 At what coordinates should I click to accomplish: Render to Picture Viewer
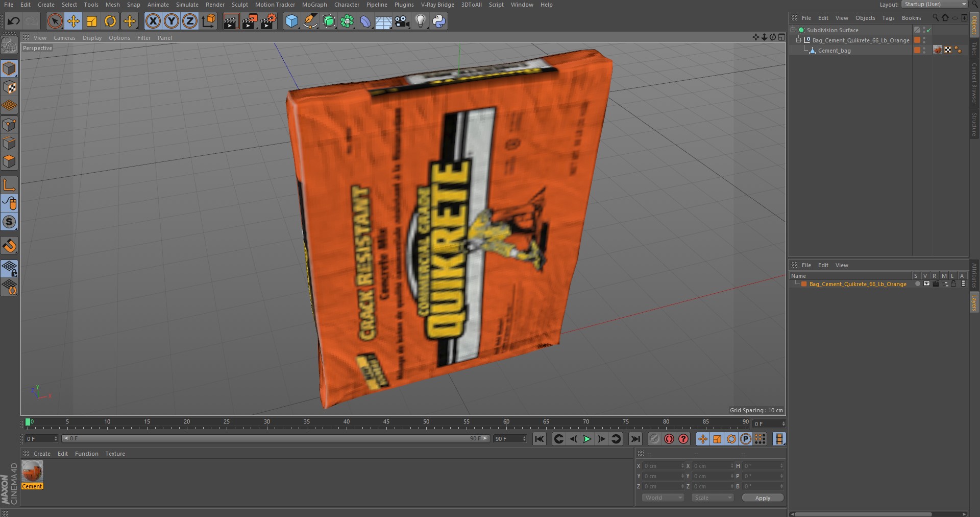250,21
